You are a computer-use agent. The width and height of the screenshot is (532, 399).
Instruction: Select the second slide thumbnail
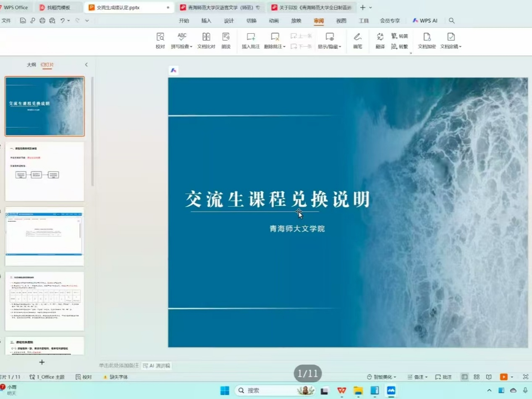pyautogui.click(x=45, y=171)
